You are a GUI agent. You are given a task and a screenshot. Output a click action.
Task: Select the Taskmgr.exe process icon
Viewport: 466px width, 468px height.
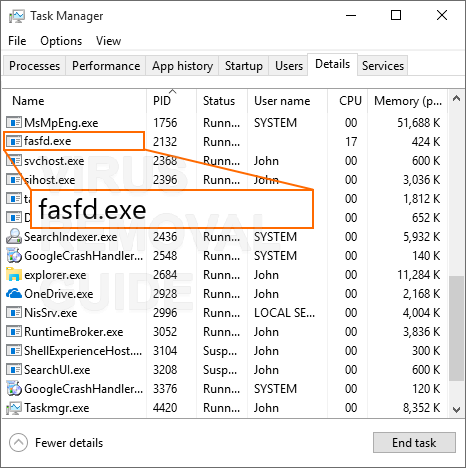(14, 408)
